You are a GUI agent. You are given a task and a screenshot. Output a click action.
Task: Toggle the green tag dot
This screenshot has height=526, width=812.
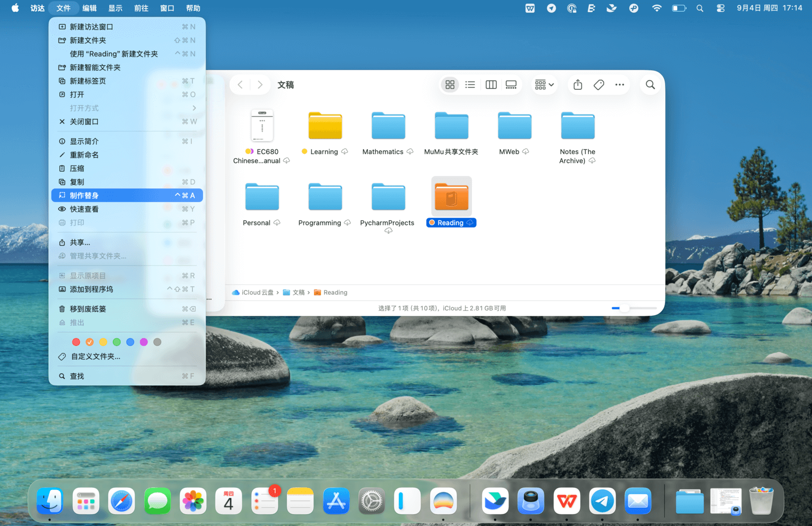[x=117, y=342]
